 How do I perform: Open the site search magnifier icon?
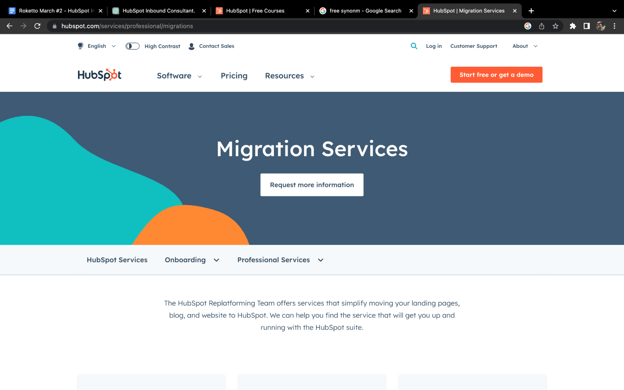coord(414,46)
